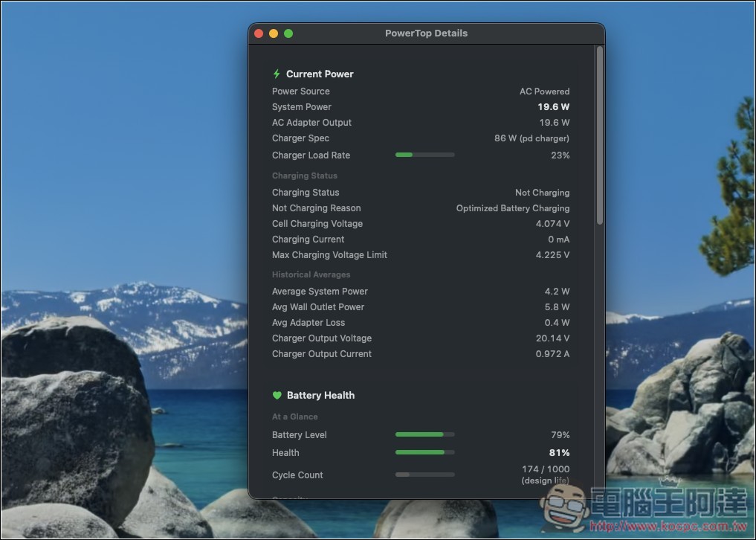Screen dimensions: 756x540
Task: Select the Battery Health section heading
Action: (x=320, y=395)
